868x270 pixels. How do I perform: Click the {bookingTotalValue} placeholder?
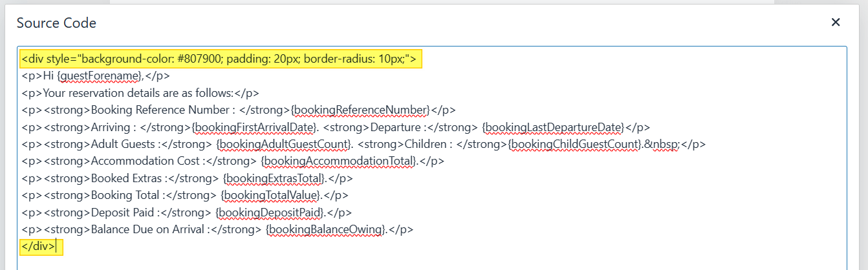tap(271, 194)
